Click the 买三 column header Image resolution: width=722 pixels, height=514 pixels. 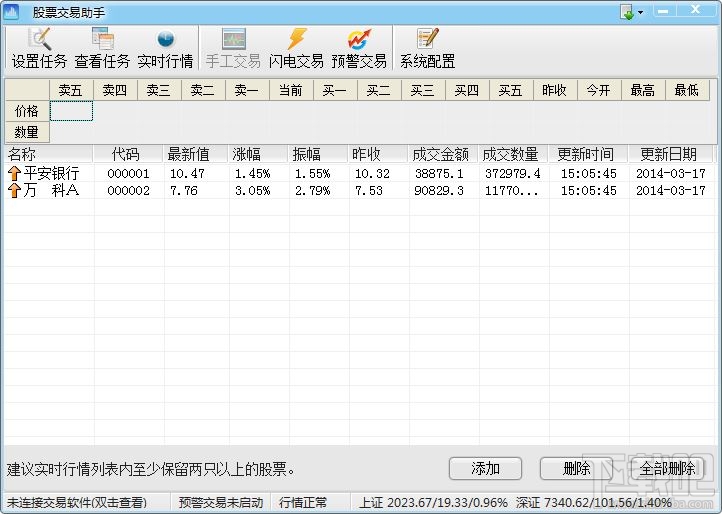coord(424,90)
